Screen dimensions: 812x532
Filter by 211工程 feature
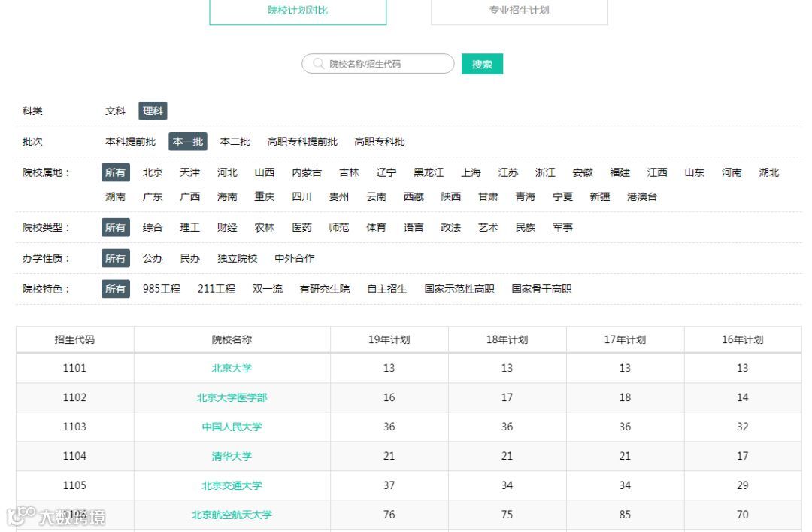point(217,289)
